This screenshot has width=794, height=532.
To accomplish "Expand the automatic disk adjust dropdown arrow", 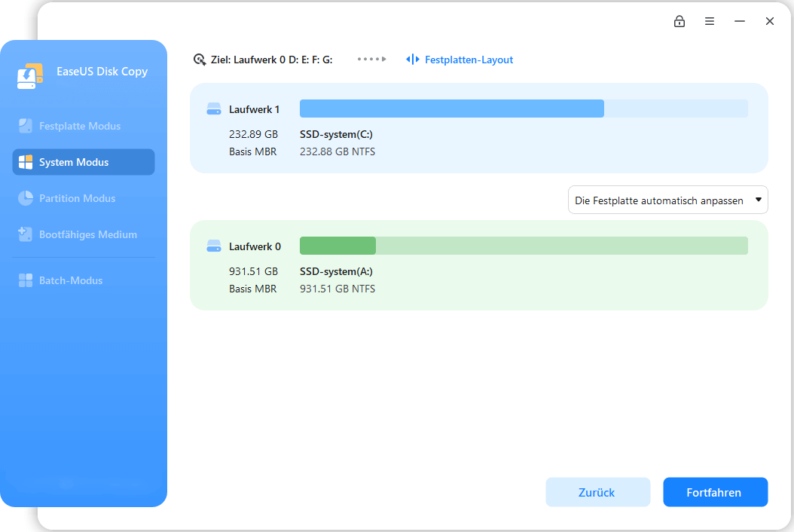I will [x=758, y=200].
